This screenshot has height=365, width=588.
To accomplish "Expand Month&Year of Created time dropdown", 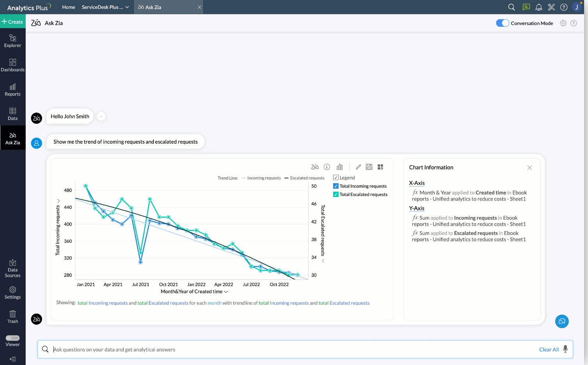I will (x=226, y=292).
